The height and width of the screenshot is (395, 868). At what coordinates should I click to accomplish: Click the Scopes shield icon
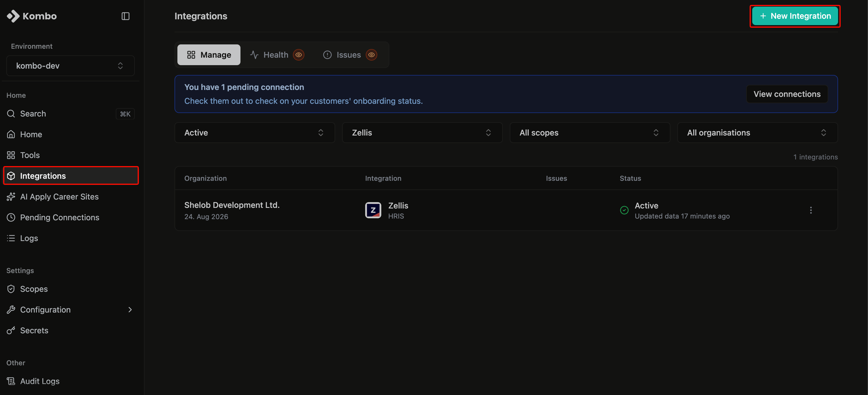tap(11, 289)
